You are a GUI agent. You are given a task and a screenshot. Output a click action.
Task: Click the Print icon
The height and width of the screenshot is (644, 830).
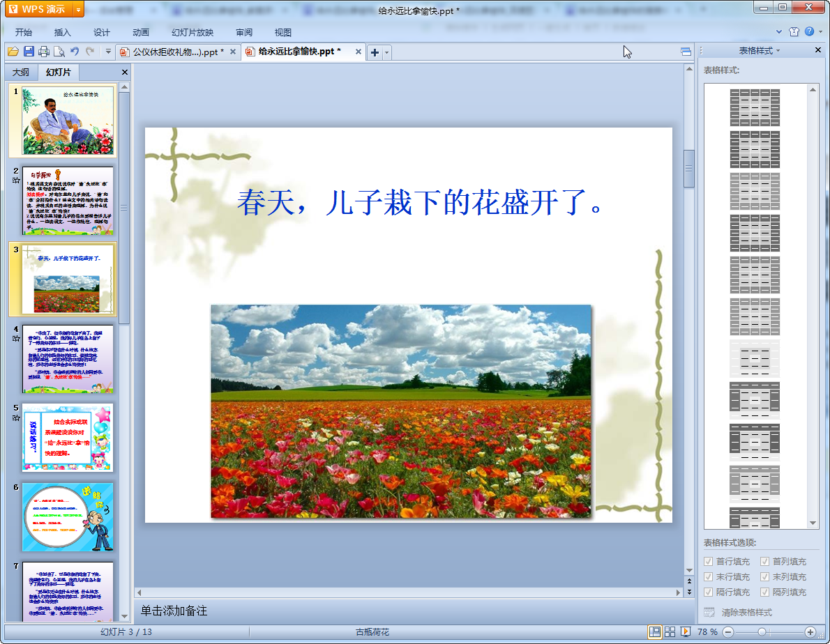tap(44, 52)
